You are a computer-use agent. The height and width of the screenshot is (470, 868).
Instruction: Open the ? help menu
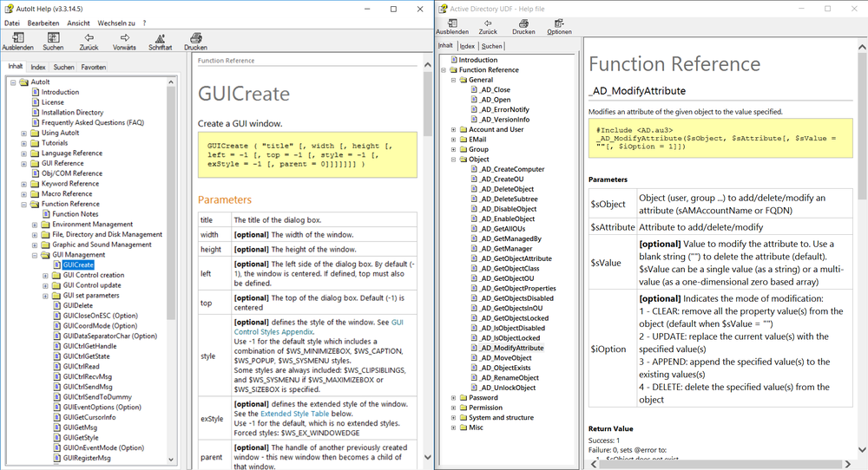(144, 23)
